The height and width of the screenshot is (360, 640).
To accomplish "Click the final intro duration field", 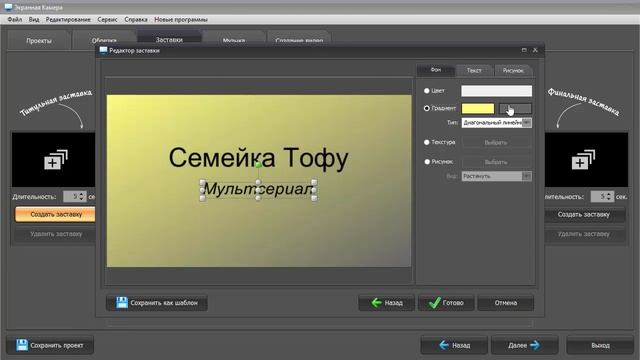I will (602, 196).
